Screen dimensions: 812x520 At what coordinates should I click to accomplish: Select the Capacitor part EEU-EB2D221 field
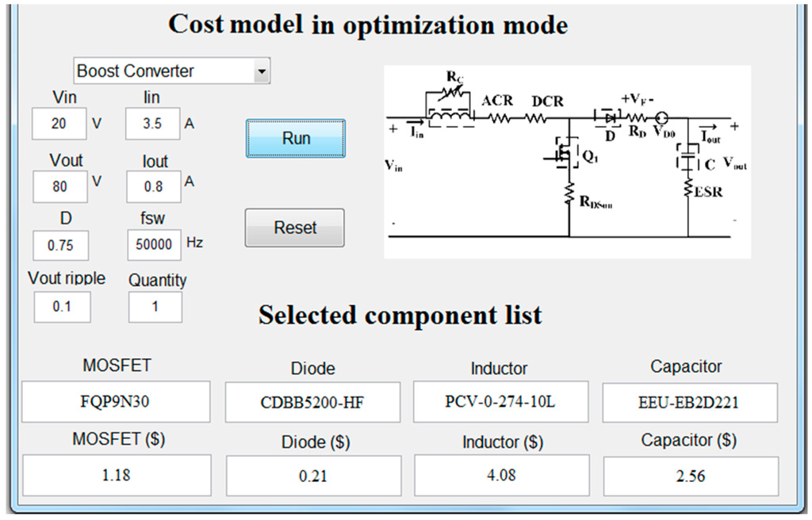689,402
